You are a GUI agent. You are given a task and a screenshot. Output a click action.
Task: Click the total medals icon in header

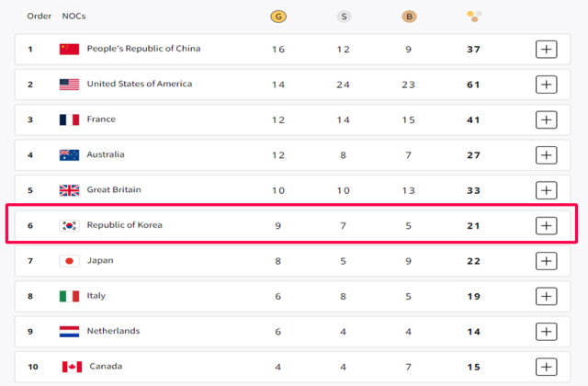(x=474, y=17)
